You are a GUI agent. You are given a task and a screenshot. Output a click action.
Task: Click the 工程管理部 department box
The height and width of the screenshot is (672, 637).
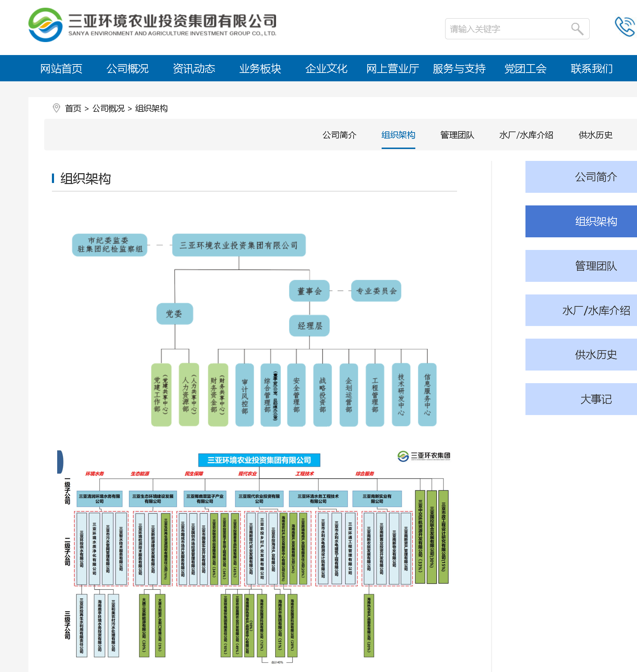pos(375,395)
